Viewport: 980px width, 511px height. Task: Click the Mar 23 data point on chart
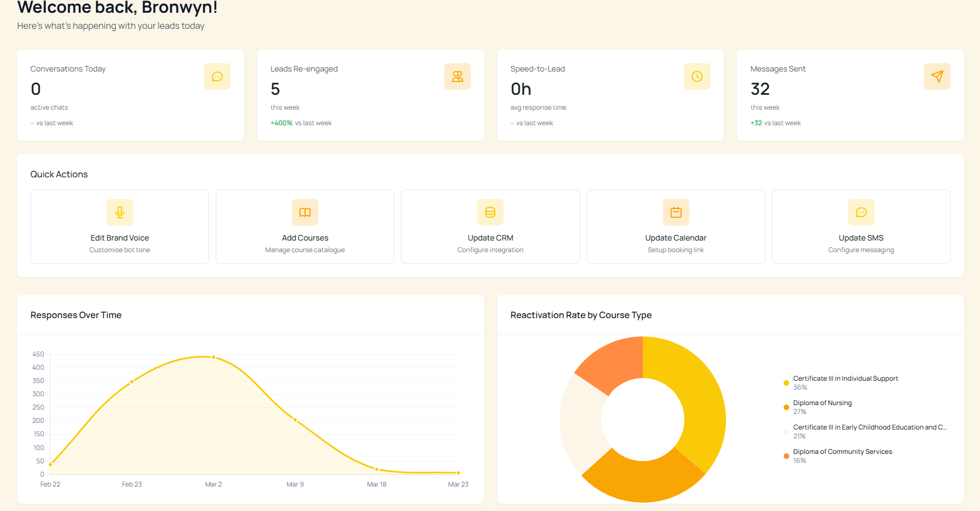pos(458,473)
